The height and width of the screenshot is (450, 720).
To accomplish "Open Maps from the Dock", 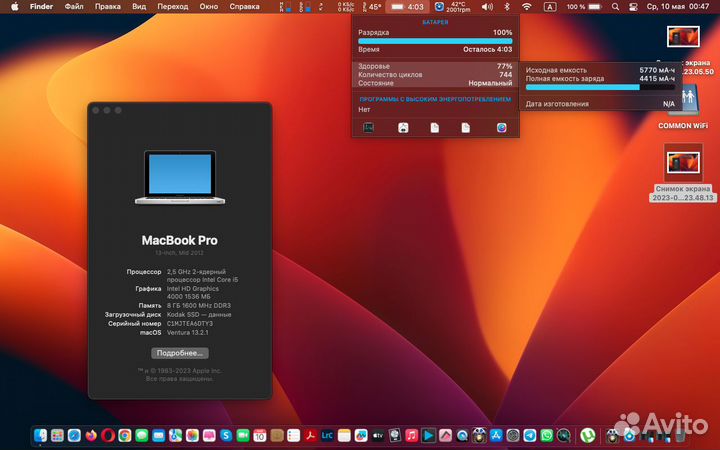I will pos(175,435).
